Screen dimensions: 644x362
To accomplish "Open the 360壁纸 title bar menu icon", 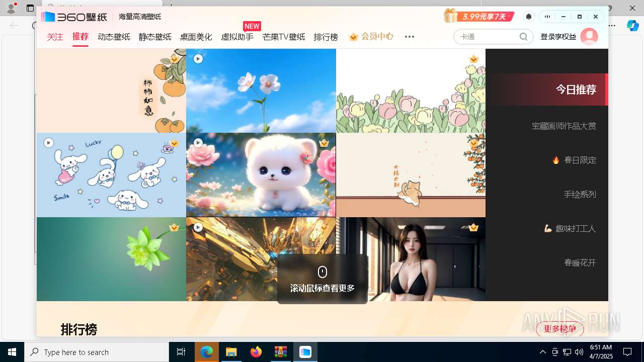I will click(547, 17).
